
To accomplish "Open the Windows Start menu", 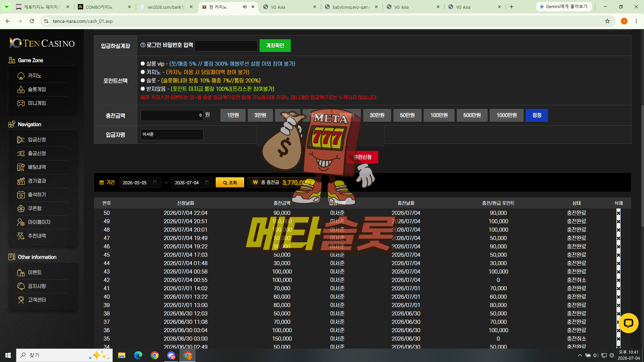I will coord(8,355).
